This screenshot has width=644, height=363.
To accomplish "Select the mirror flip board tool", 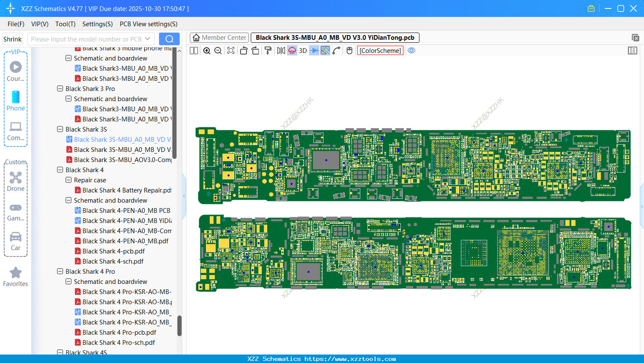I will pyautogui.click(x=280, y=50).
